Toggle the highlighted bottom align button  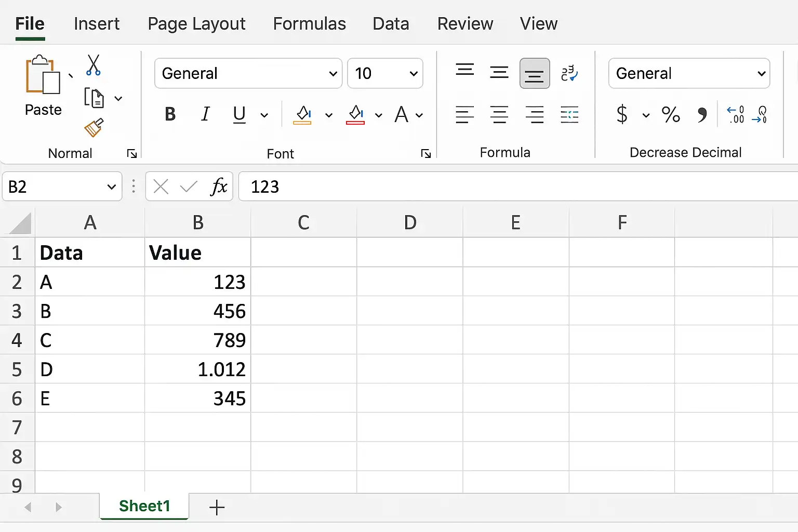(x=535, y=73)
